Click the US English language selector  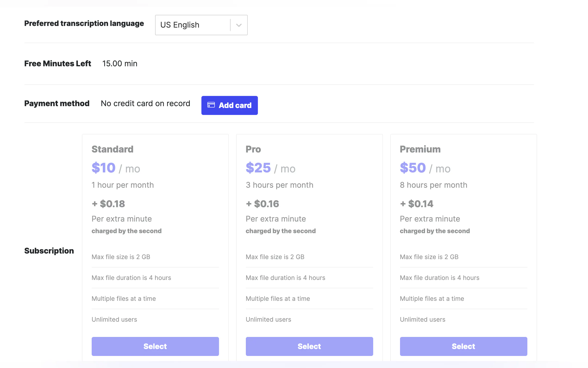(193, 25)
